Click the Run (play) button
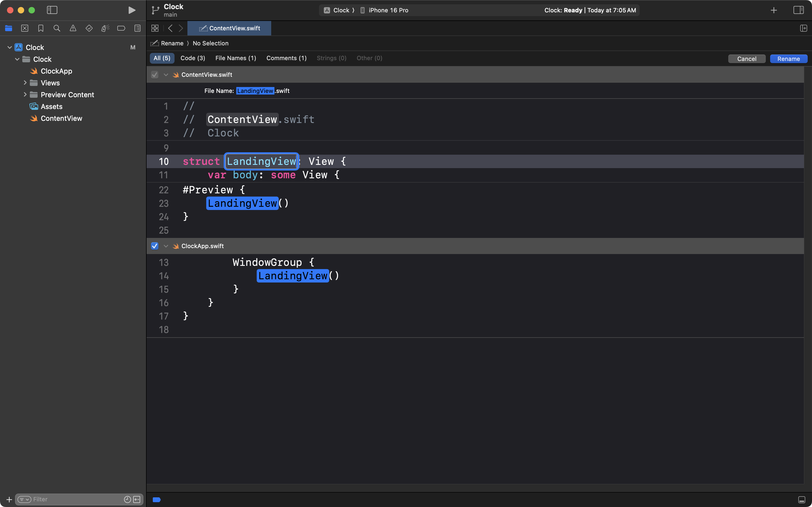The width and height of the screenshot is (812, 507). pyautogui.click(x=132, y=10)
